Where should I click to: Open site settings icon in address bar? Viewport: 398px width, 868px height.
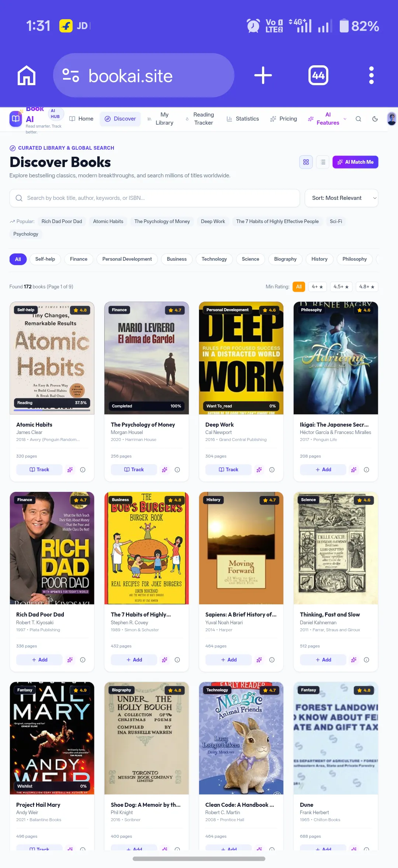70,75
